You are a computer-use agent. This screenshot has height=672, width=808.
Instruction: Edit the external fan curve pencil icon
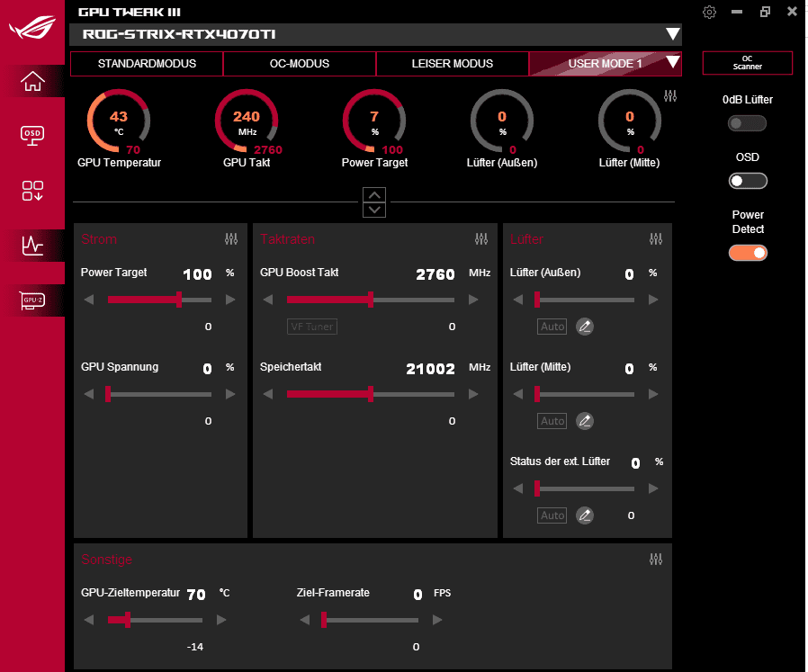pos(584,515)
